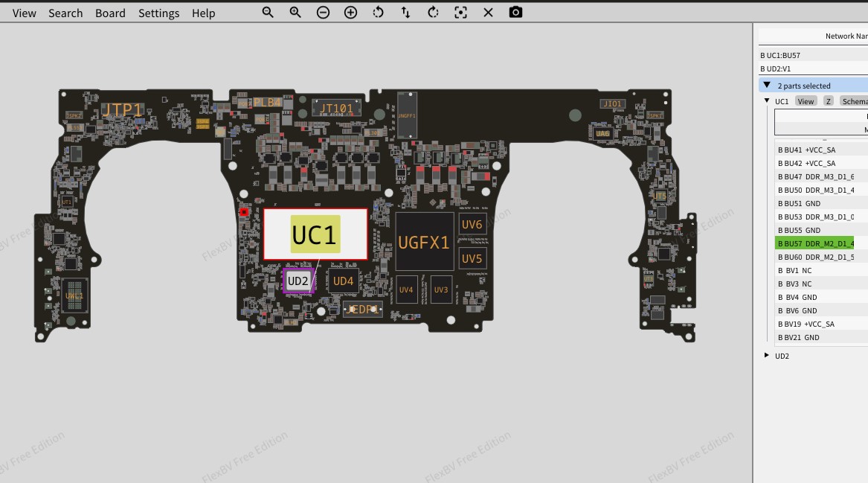Select the JT101 connector on board
This screenshot has width=868, height=483.
pos(337,109)
